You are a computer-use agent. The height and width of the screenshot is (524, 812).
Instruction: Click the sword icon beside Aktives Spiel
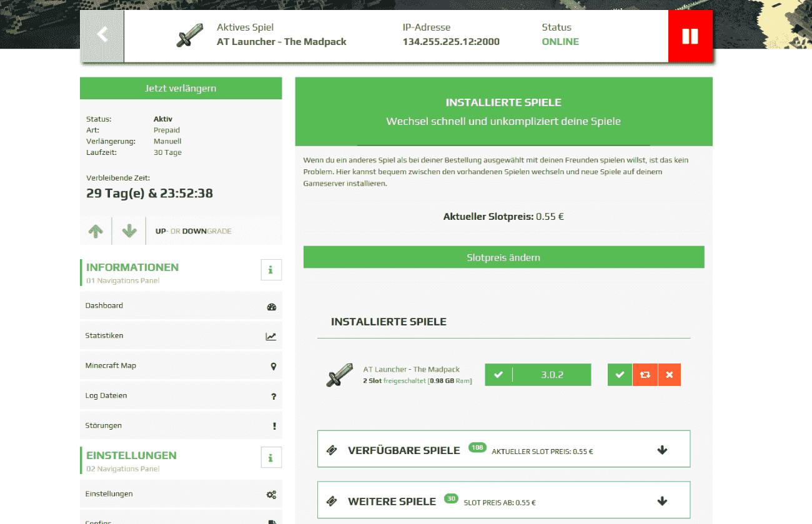[189, 36]
